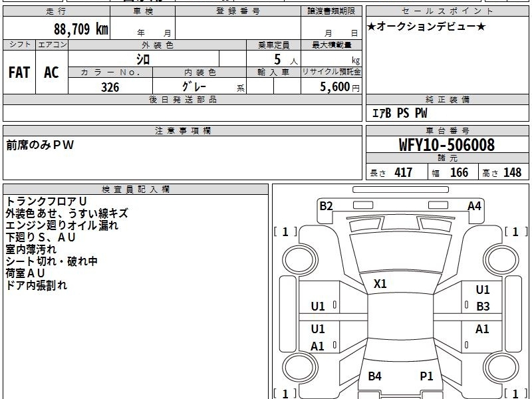Select the 注意事項欄 header
This screenshot has height=399, width=532.
click(182, 130)
